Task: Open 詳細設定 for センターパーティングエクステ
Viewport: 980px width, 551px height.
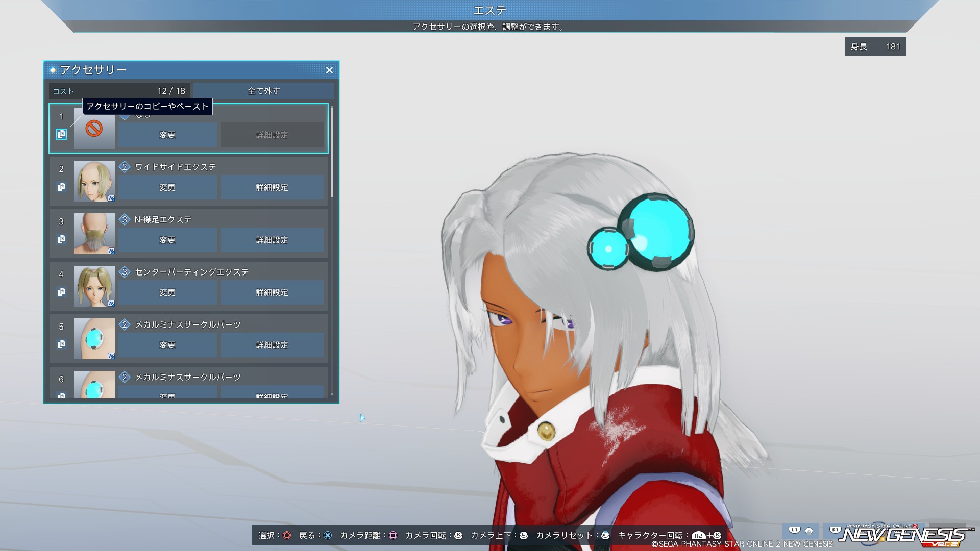Action: pos(272,292)
